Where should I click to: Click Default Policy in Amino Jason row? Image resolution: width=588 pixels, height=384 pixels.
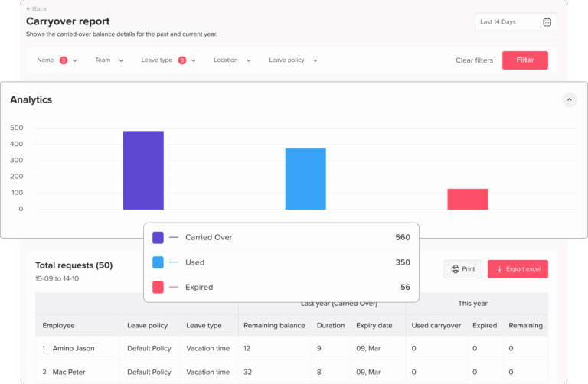coord(149,348)
